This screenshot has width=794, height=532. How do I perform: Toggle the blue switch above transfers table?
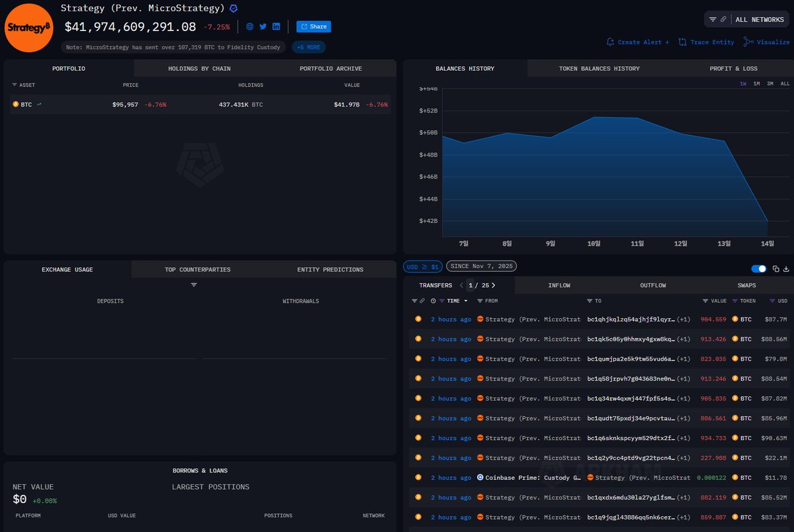[759, 269]
